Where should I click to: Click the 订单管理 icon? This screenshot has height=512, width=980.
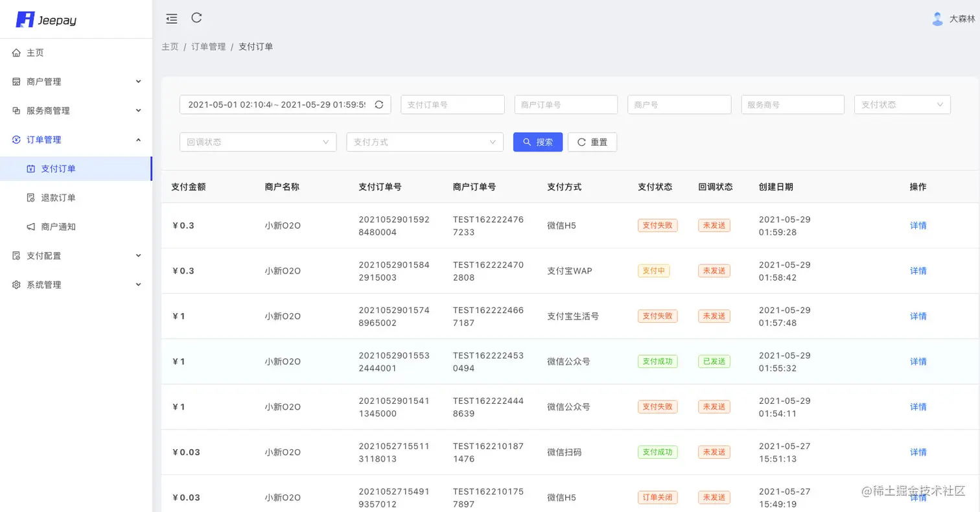pos(17,139)
